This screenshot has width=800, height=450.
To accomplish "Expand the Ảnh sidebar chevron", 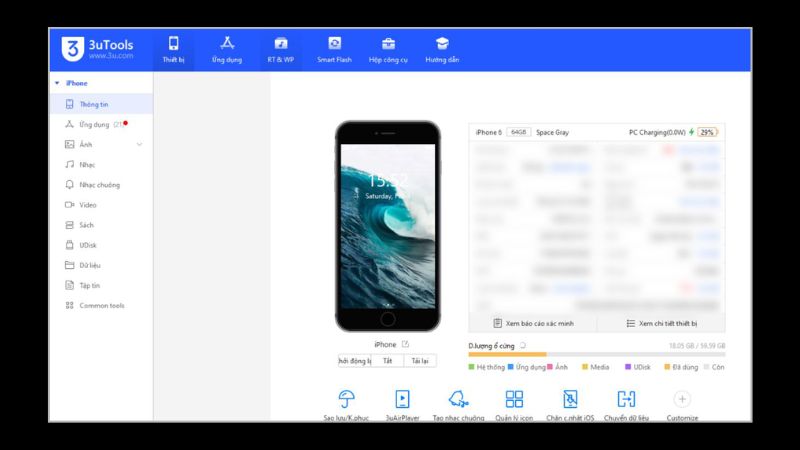I will coord(139,145).
